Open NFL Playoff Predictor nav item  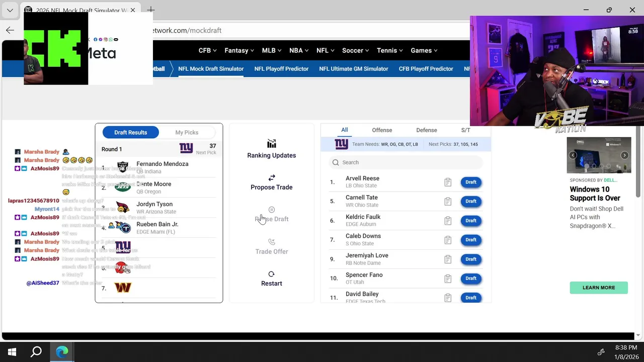coord(281,69)
